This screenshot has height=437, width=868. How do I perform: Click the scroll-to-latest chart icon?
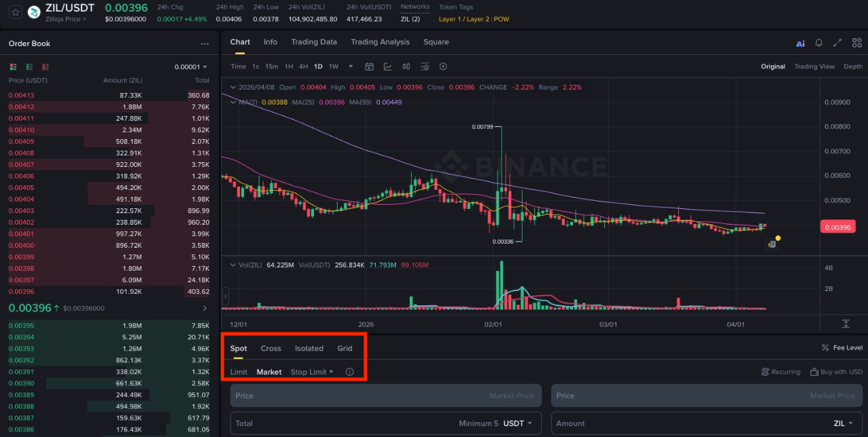(846, 324)
